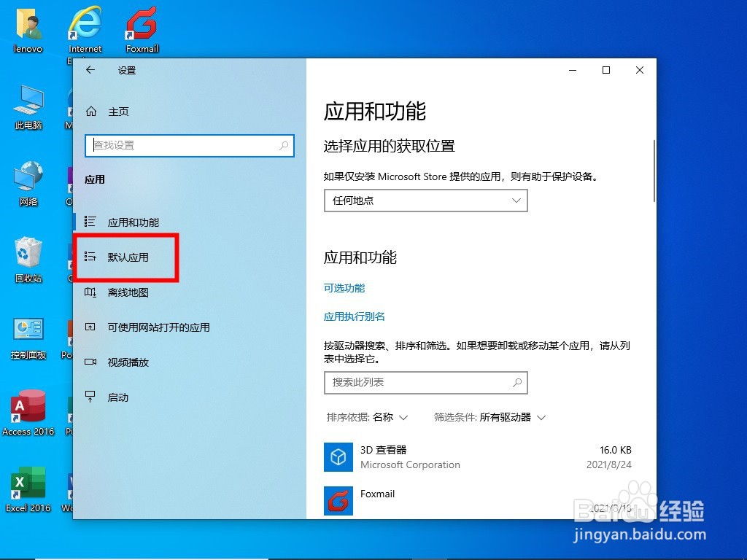Screen dimensions: 747x560
Task: Minimize the 设置 window
Action: point(573,70)
